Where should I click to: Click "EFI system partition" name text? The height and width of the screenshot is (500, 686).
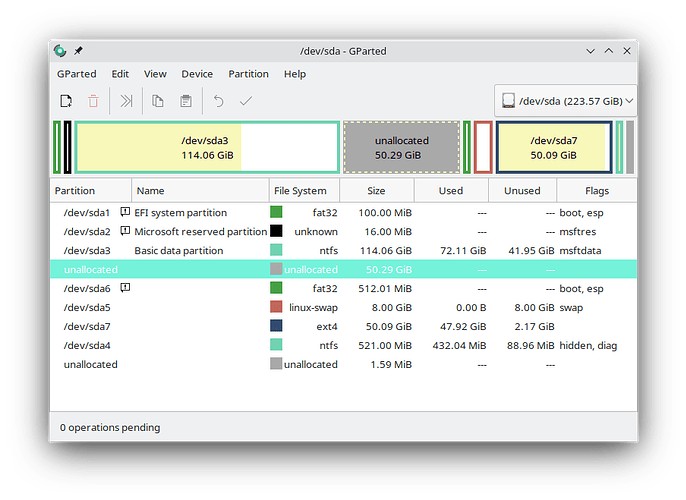coord(181,213)
